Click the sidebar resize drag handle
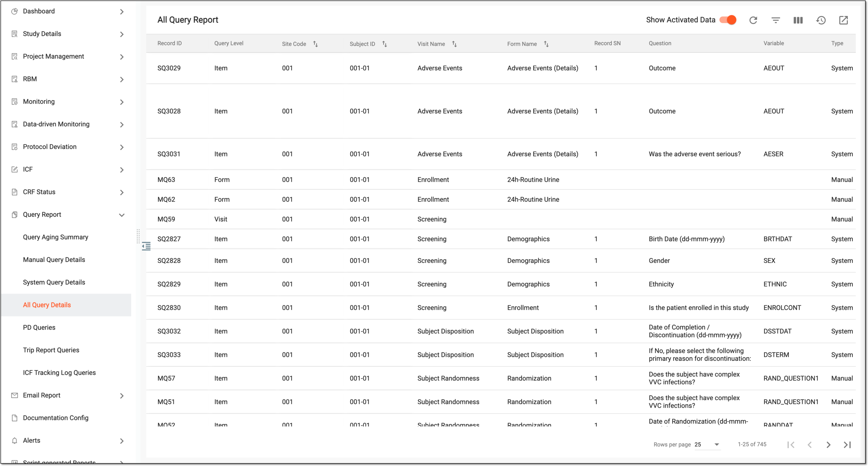This screenshot has width=868, height=466. [138, 236]
